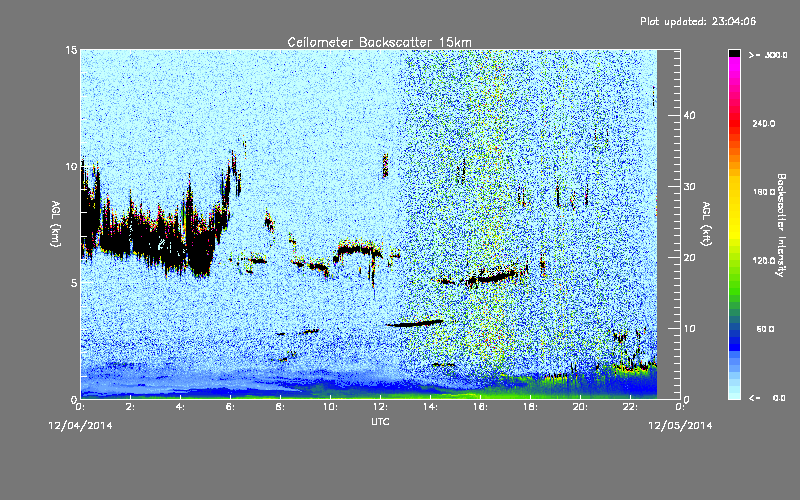Click the "Ceilometer Backscatter 15km" plot title
Image resolution: width=800 pixels, height=500 pixels.
click(379, 42)
